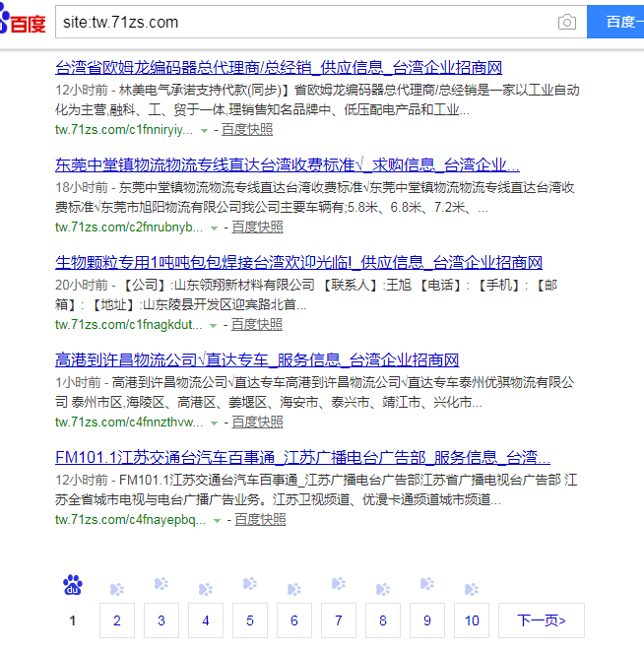Open the FM101.1江苏交通台 result link
Screen dimensions: 644x651
pos(302,458)
